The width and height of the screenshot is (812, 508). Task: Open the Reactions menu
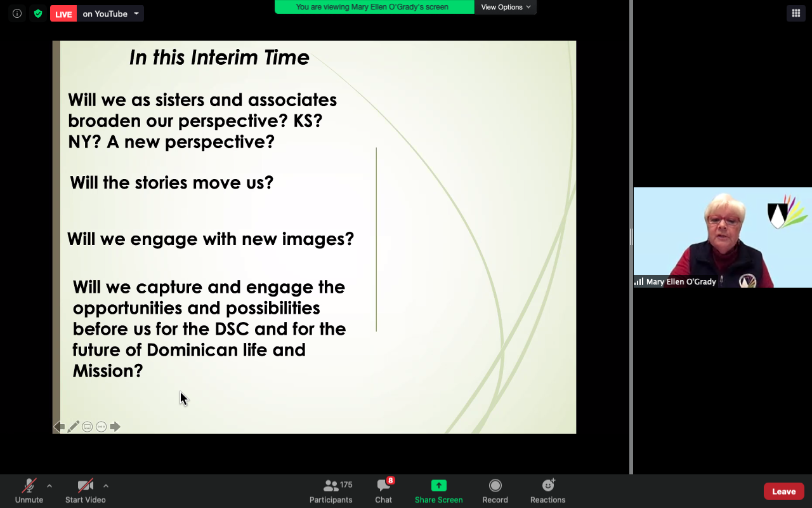548,491
